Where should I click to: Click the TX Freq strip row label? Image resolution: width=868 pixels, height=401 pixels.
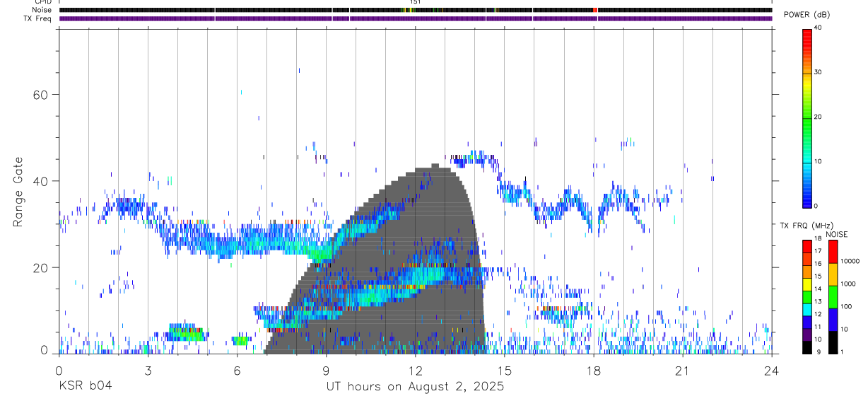point(38,18)
